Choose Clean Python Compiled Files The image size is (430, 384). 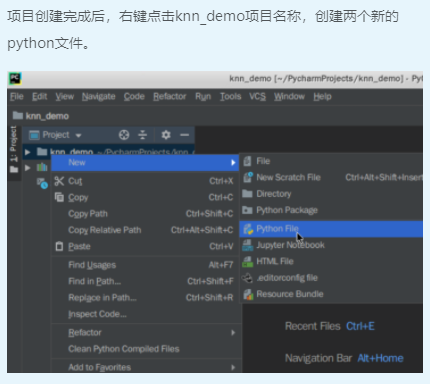click(145, 349)
